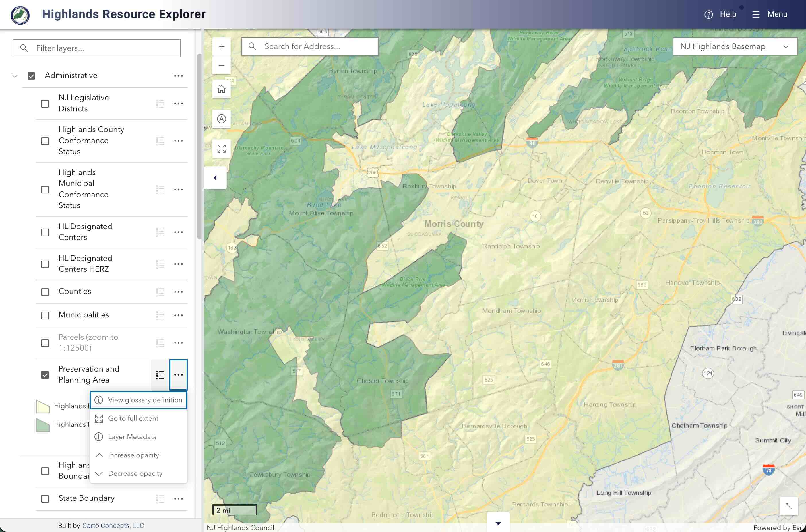Check the NJ Legislative Districts layer
806x532 pixels.
coord(45,104)
